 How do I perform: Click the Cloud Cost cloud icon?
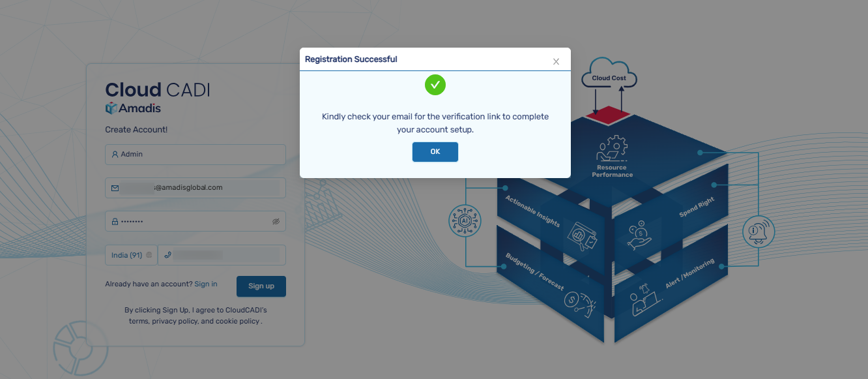[x=609, y=73]
